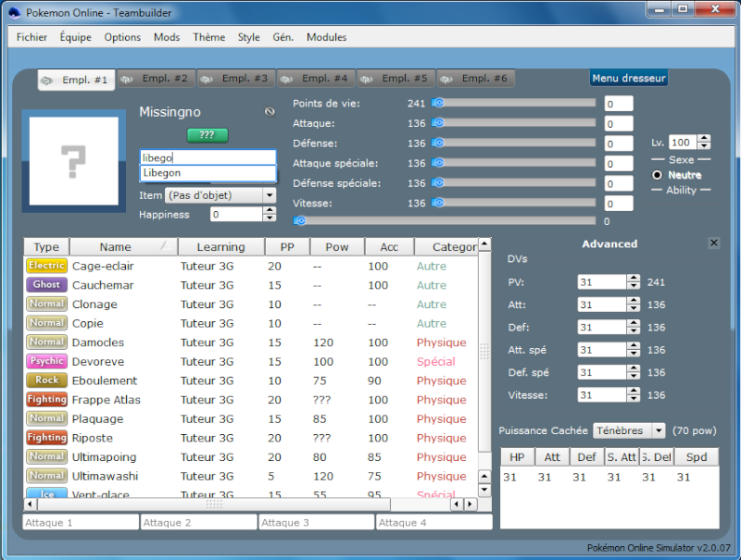Open the Thème menu

[209, 37]
